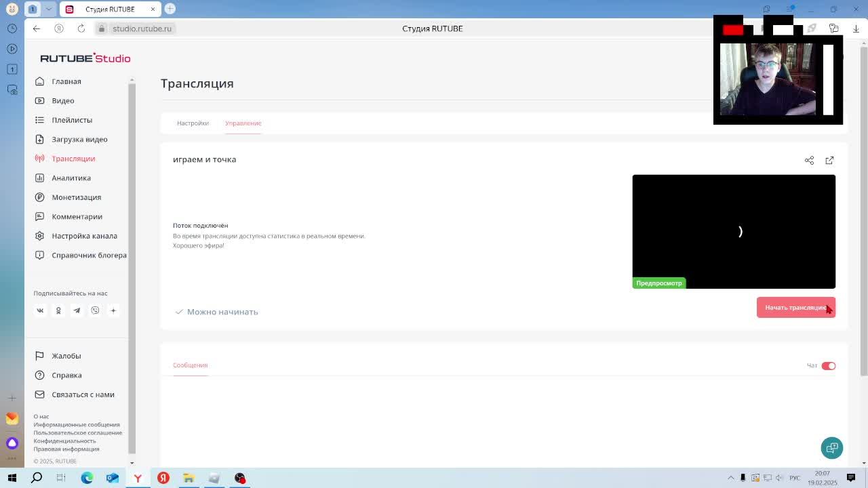The height and width of the screenshot is (488, 868).
Task: Click the Начать трансляцию button
Action: [795, 307]
